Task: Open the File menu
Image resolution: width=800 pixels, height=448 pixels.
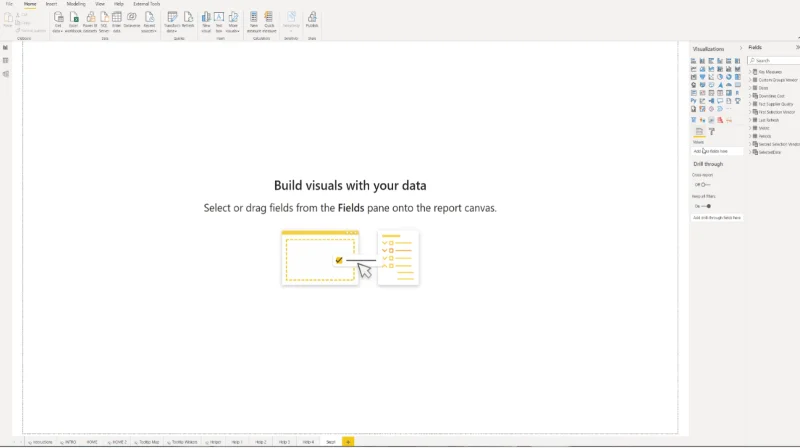Action: [x=9, y=4]
